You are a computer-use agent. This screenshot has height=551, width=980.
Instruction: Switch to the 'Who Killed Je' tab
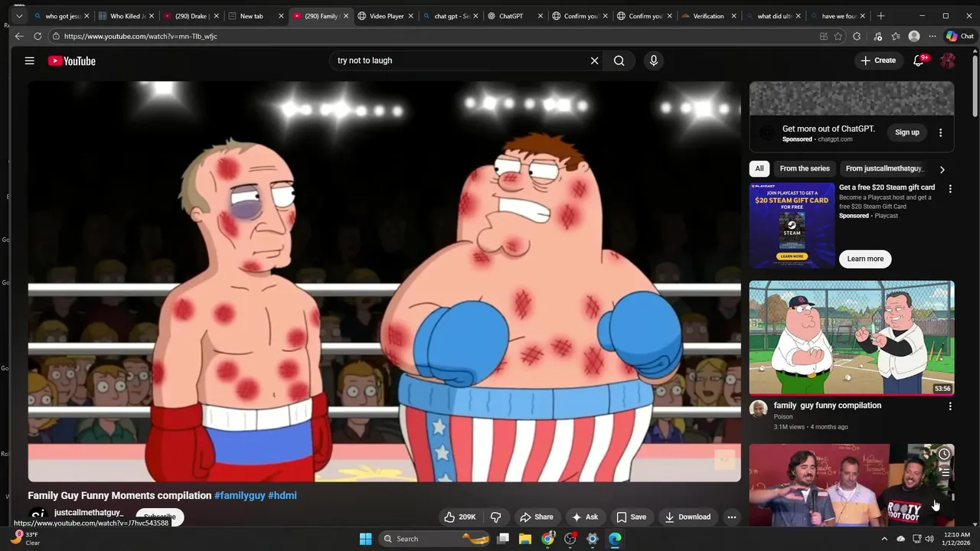pyautogui.click(x=126, y=15)
